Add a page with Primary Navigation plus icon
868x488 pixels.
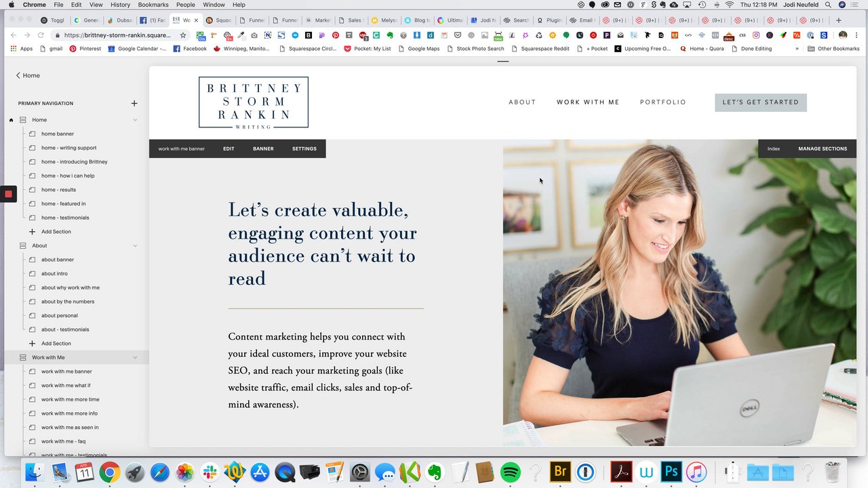134,103
